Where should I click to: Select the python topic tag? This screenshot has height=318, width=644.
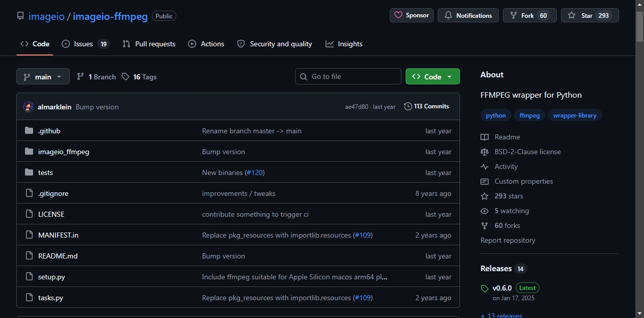[x=496, y=115]
